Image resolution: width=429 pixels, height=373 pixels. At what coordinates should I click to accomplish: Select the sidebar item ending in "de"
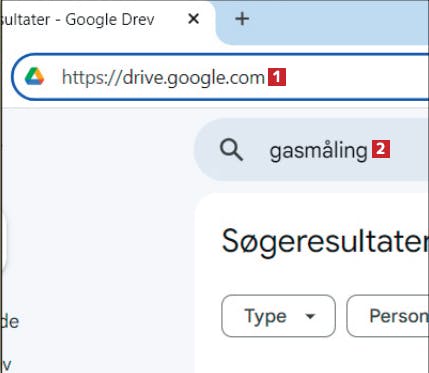pyautogui.click(x=10, y=321)
